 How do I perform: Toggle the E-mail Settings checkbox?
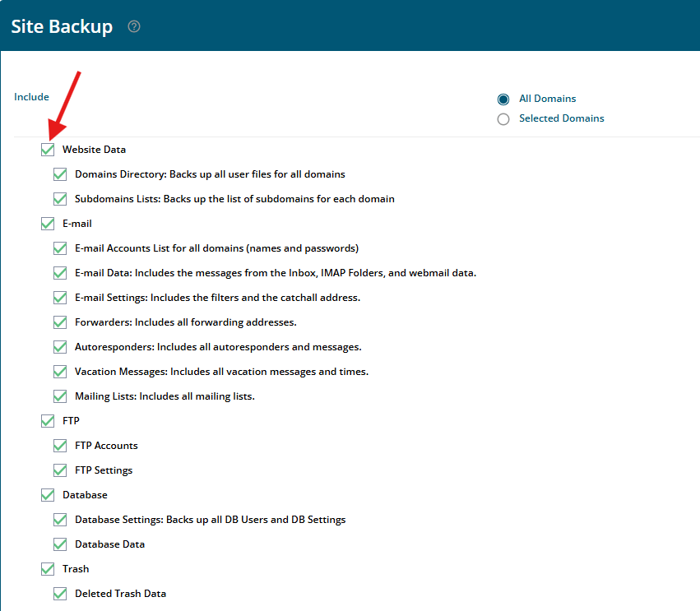(60, 298)
